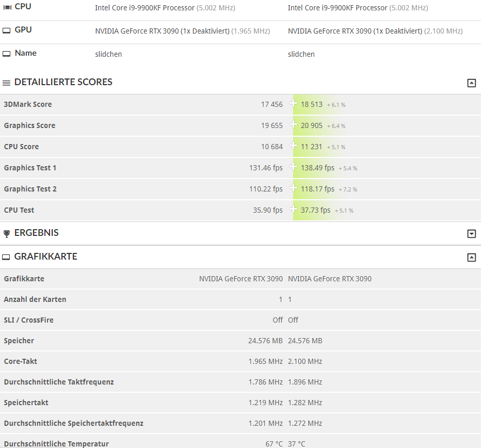Click plus icon in Graphics Test 1 row
This screenshot has width=483, height=448.
tap(293, 167)
